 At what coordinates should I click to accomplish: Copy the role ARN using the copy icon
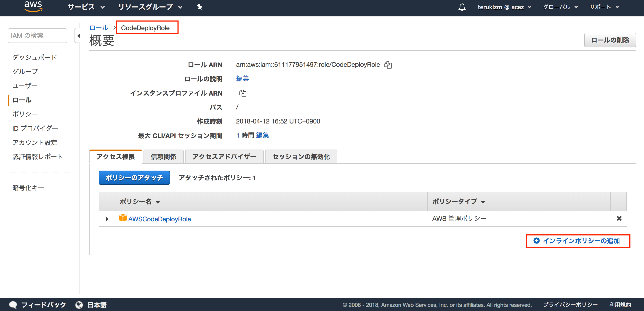click(x=388, y=65)
